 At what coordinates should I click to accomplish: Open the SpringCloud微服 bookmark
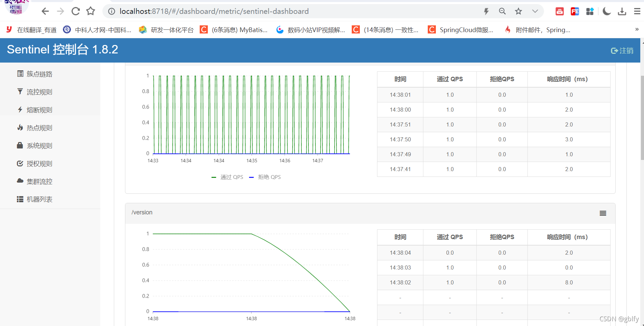461,30
